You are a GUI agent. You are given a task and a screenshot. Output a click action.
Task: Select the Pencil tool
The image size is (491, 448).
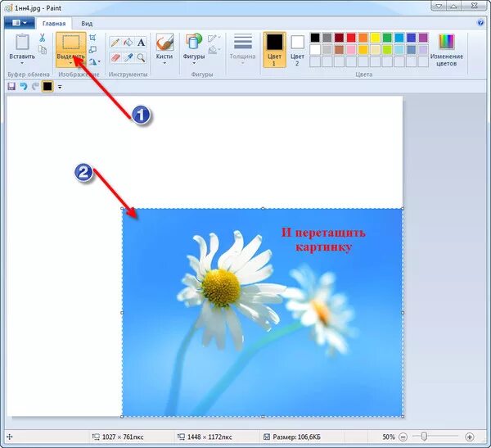[x=115, y=42]
